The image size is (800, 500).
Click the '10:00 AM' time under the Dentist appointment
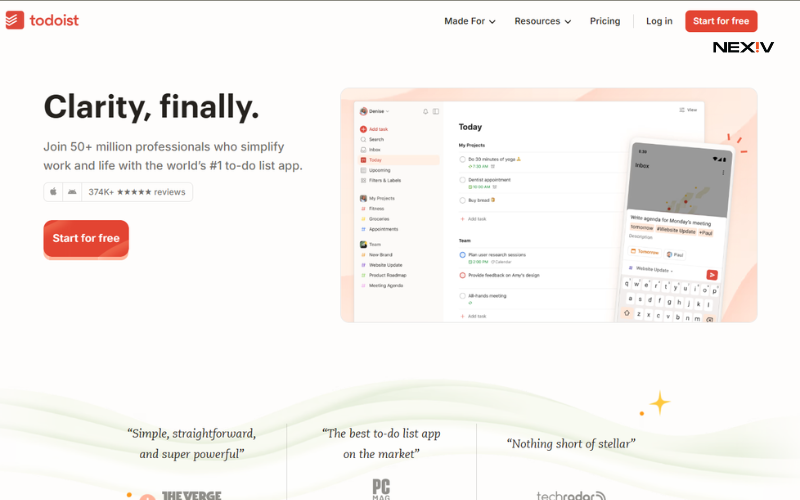pyautogui.click(x=480, y=187)
